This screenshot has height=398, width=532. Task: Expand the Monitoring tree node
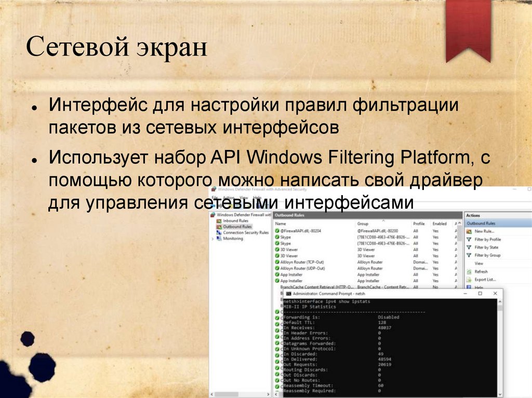212,239
